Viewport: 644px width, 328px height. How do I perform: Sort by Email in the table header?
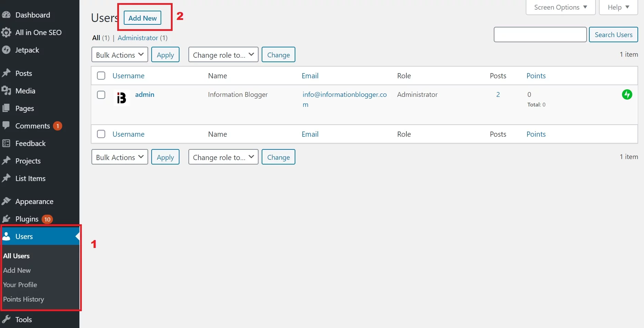[310, 76]
